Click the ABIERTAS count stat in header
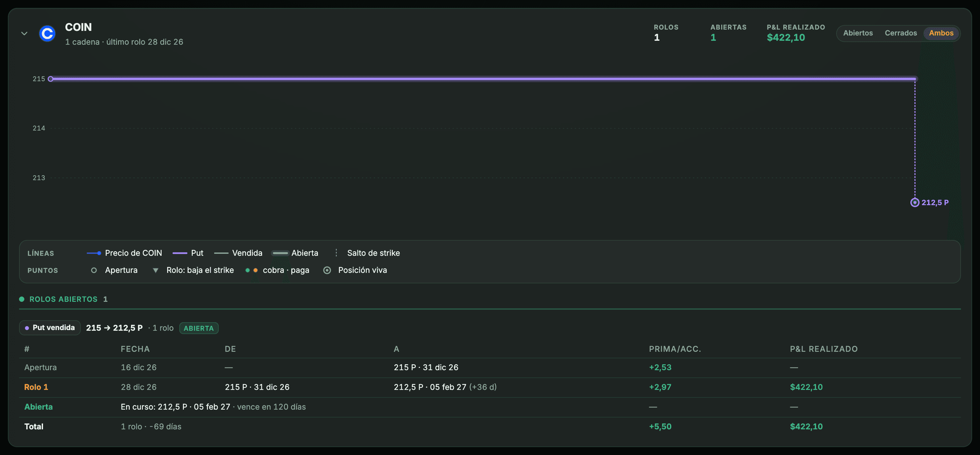The height and width of the screenshot is (455, 980). pos(728,33)
